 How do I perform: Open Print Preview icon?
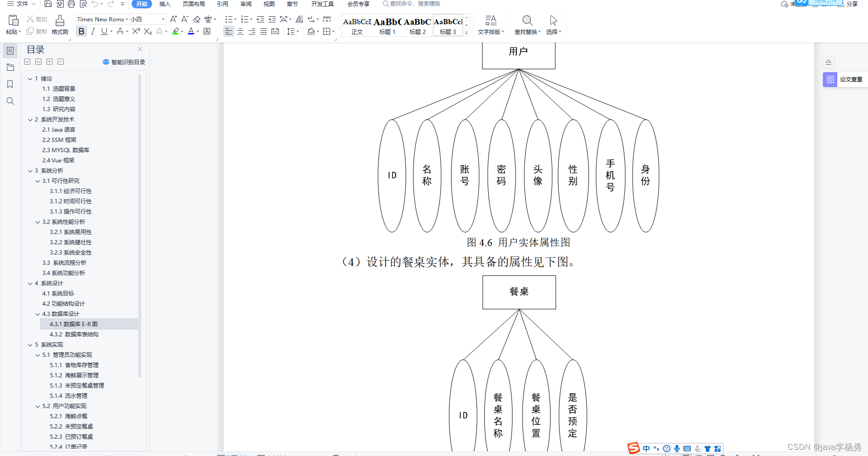(x=83, y=4)
